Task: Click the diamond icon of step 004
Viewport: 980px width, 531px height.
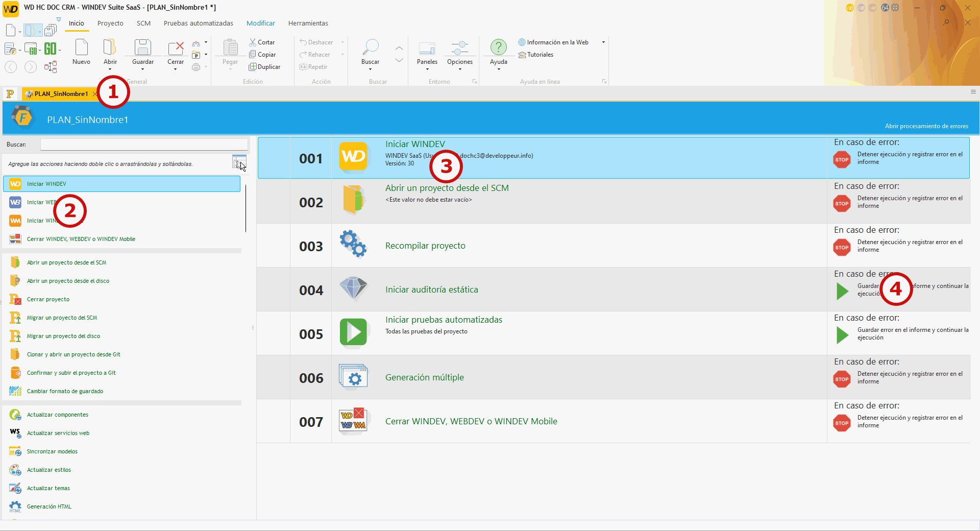Action: (x=353, y=288)
